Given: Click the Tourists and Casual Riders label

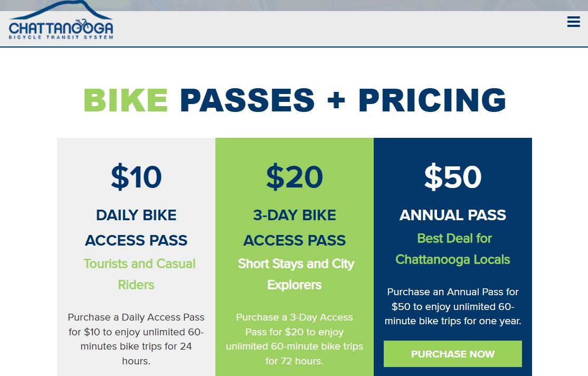Looking at the screenshot, I should coord(139,274).
